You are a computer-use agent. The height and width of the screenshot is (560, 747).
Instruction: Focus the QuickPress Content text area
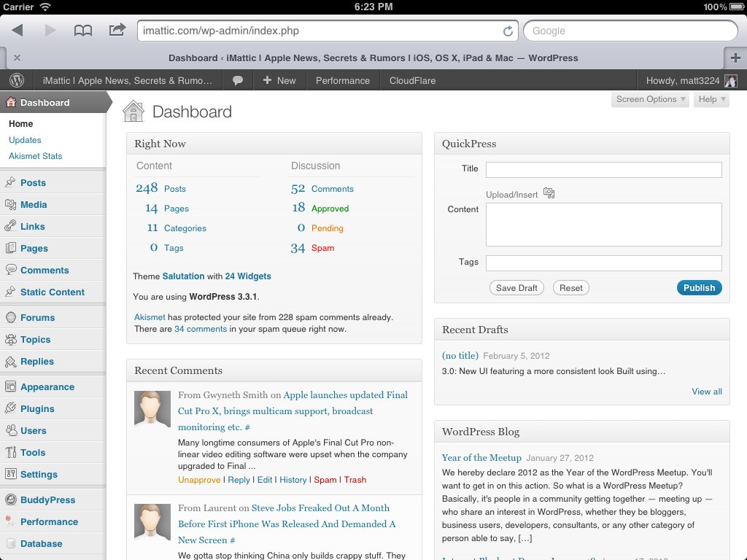[x=603, y=225]
